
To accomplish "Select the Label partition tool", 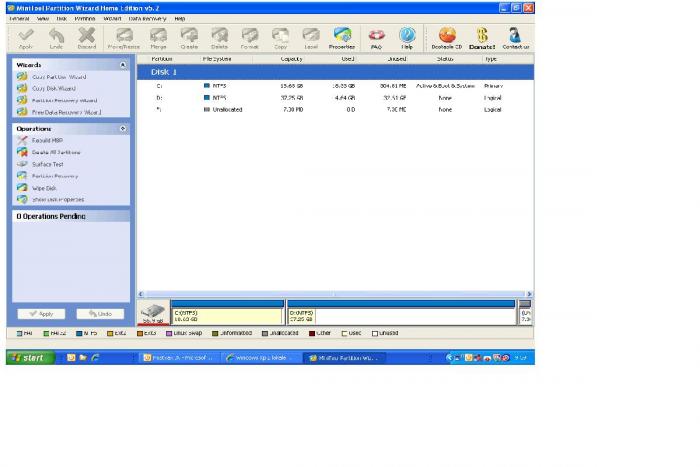I will [x=311, y=38].
